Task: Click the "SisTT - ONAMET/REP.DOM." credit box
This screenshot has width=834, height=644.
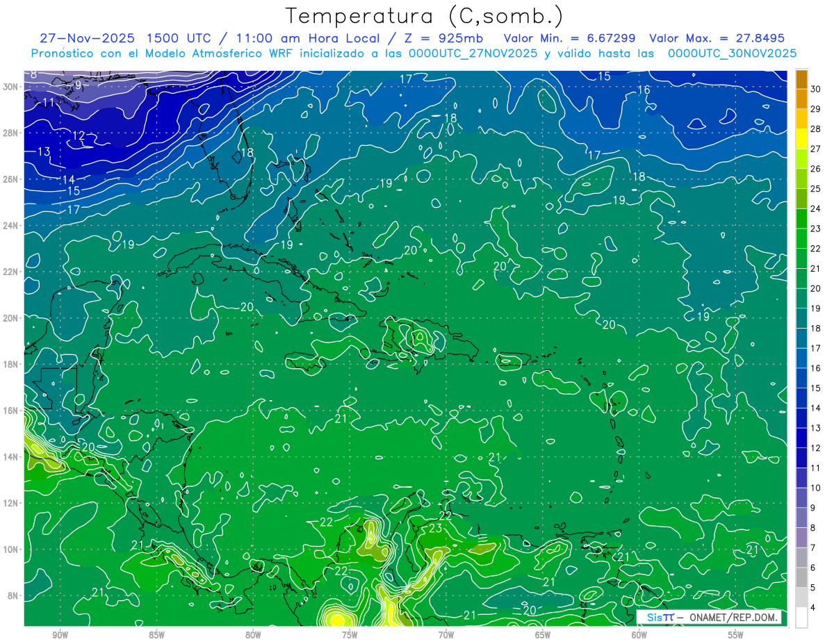Action: click(710, 617)
